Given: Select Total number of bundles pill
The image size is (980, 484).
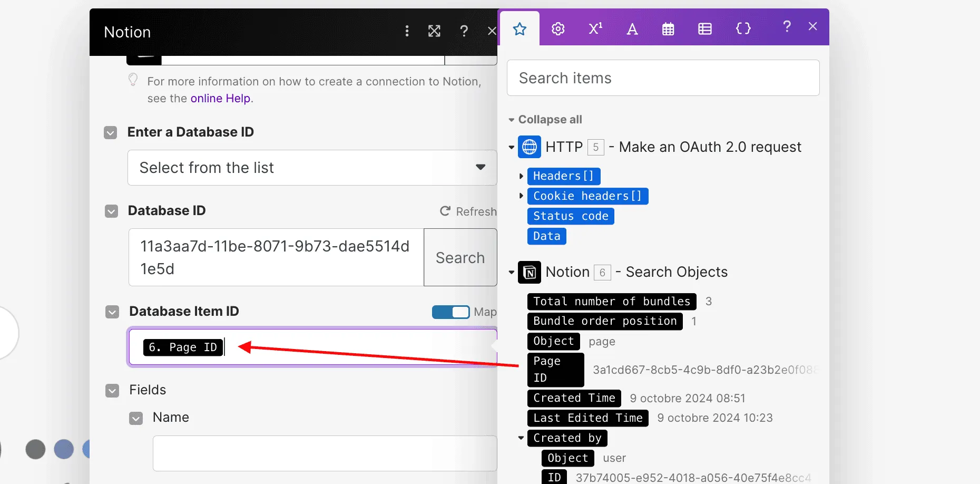Looking at the screenshot, I should [x=612, y=302].
